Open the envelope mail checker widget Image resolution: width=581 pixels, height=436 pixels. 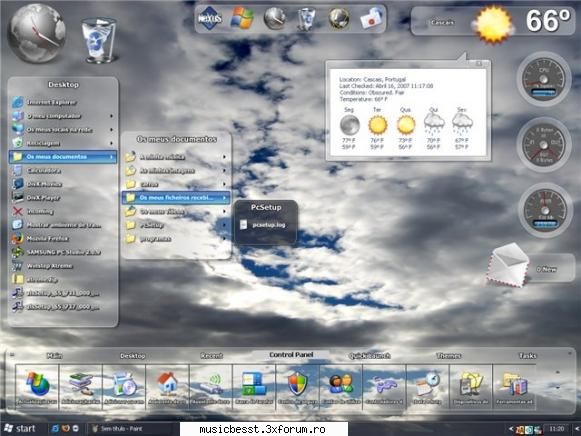point(508,265)
